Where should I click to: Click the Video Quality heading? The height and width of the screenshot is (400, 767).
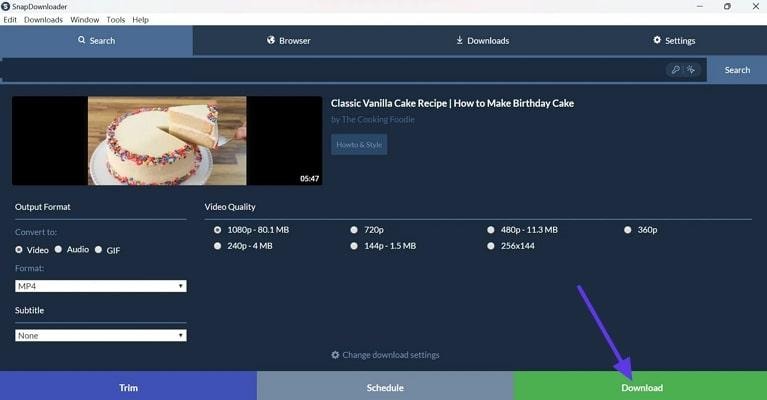pos(230,207)
